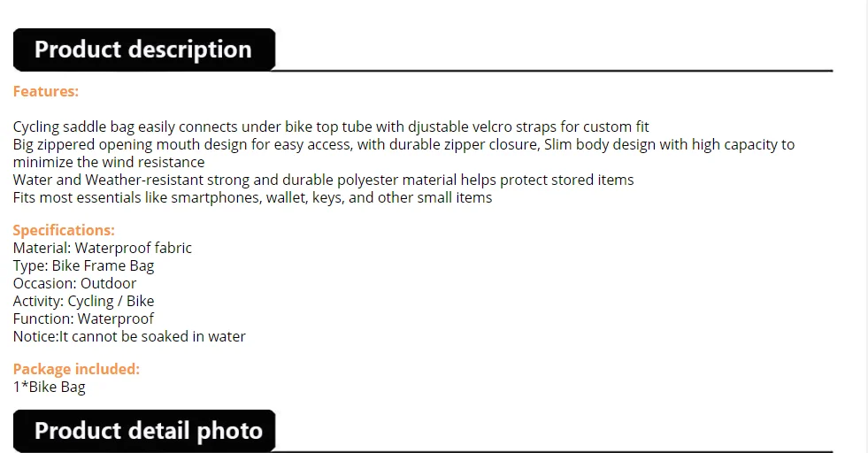The height and width of the screenshot is (453, 868).
Task: Click the line starting 'Cycling saddle bag easily connects'
Action: click(x=331, y=127)
